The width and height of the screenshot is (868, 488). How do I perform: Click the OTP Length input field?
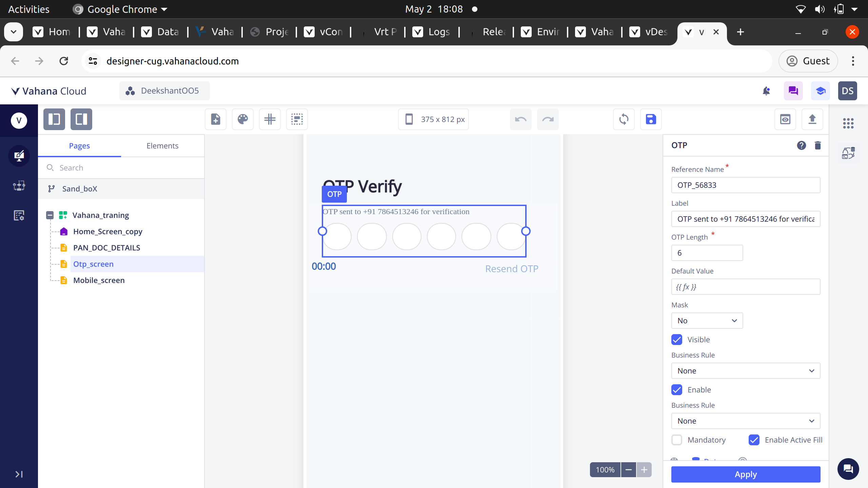[x=707, y=253]
